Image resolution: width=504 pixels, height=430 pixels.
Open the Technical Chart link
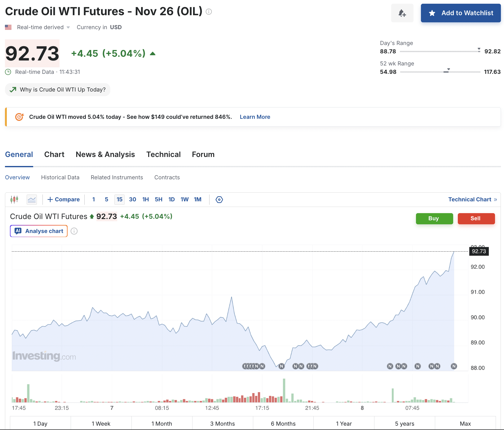point(473,199)
